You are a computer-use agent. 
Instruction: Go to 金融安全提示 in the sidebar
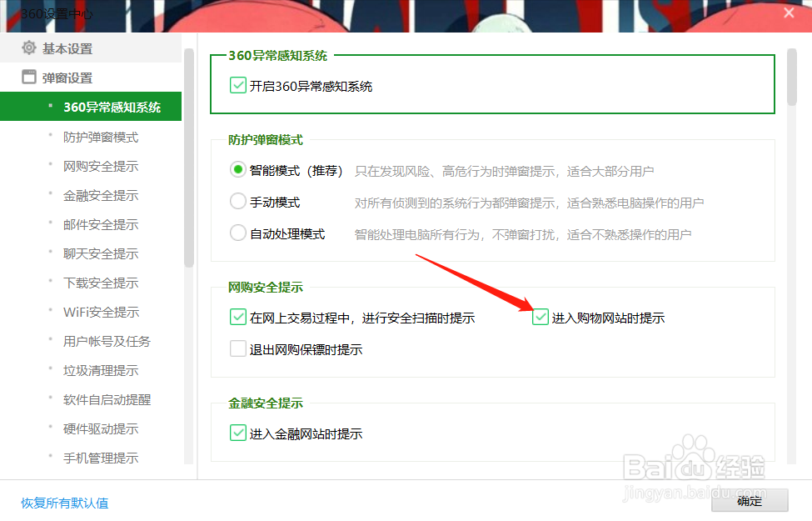pyautogui.click(x=101, y=195)
